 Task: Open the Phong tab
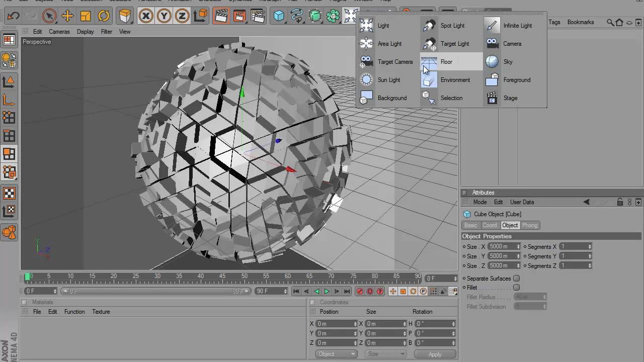click(529, 225)
